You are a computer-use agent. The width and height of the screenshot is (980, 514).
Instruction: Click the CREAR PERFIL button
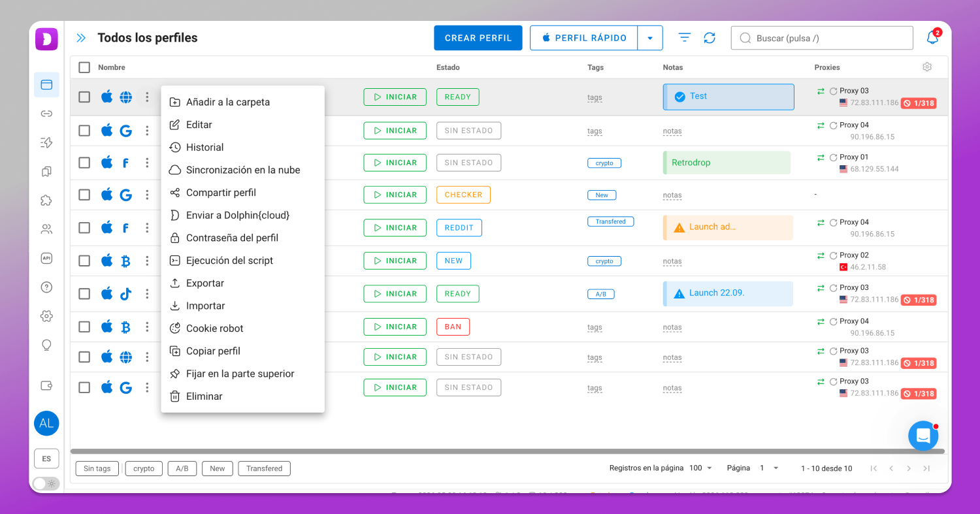(478, 38)
